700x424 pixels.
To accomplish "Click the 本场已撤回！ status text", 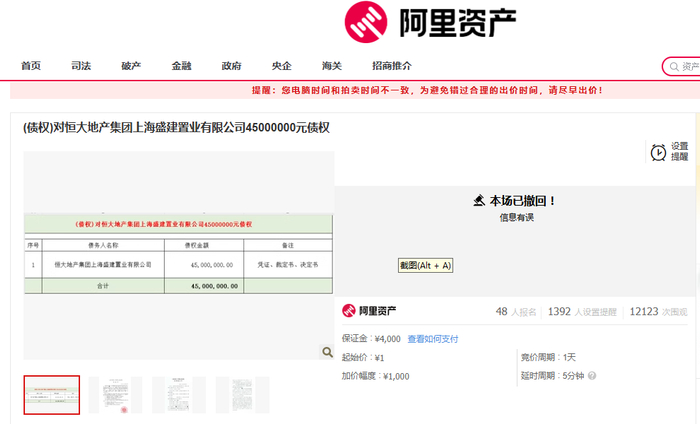I will [523, 201].
